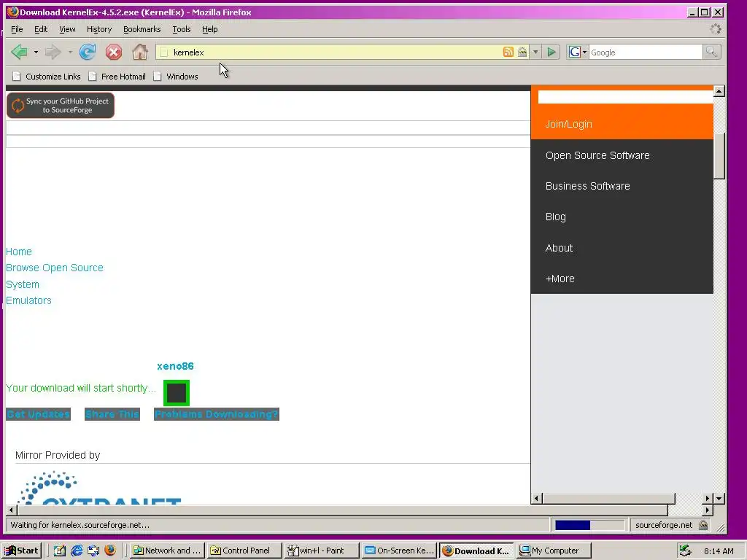The height and width of the screenshot is (560, 747).
Task: Click the page vertical scrollbar up arrow
Action: click(x=719, y=91)
